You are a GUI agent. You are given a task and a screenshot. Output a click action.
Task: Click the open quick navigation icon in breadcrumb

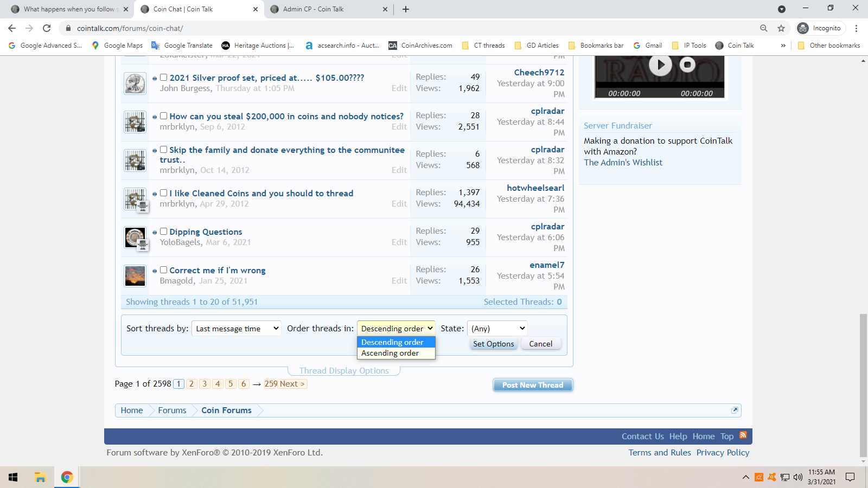point(735,410)
